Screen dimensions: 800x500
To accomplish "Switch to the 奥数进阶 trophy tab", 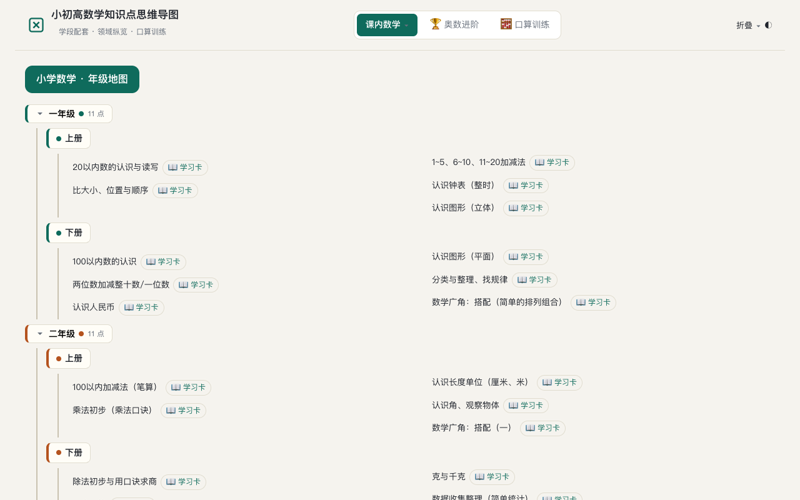I will pyautogui.click(x=455, y=24).
